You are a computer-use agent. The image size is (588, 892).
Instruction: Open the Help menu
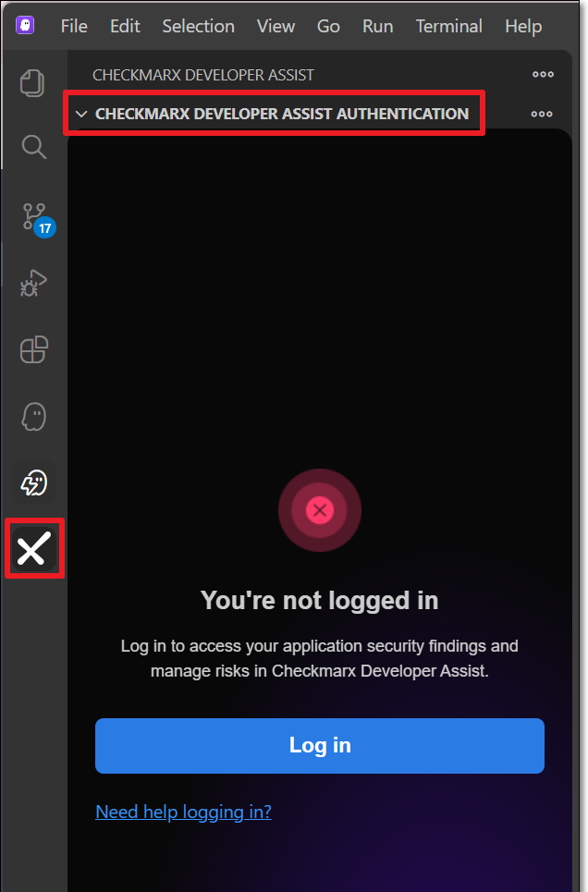tap(523, 26)
